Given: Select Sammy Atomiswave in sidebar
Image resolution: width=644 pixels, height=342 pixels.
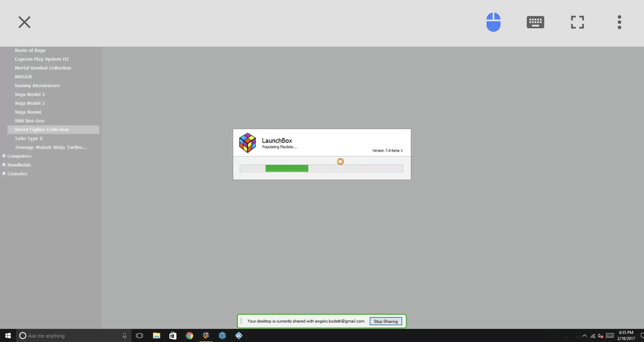Looking at the screenshot, I should (x=37, y=85).
